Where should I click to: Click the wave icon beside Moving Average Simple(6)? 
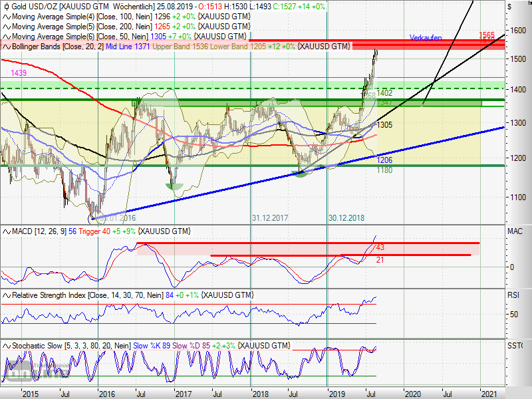(x=7, y=37)
